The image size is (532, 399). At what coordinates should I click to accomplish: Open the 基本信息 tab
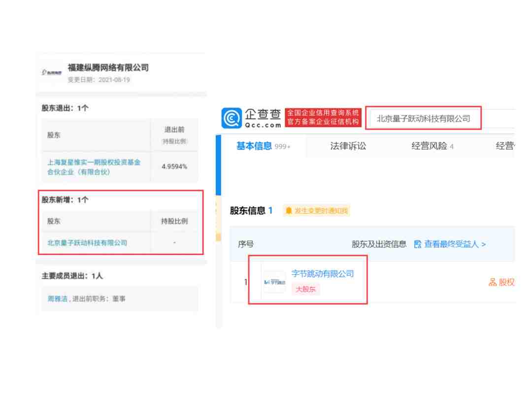263,146
